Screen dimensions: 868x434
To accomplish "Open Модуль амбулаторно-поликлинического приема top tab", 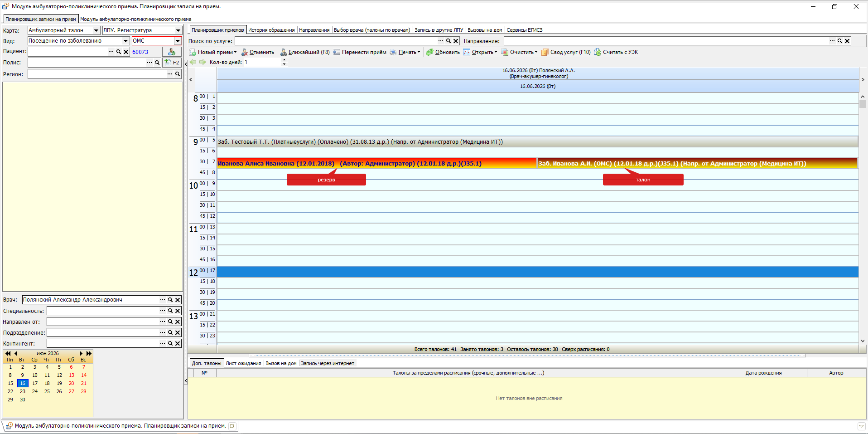I will click(135, 19).
